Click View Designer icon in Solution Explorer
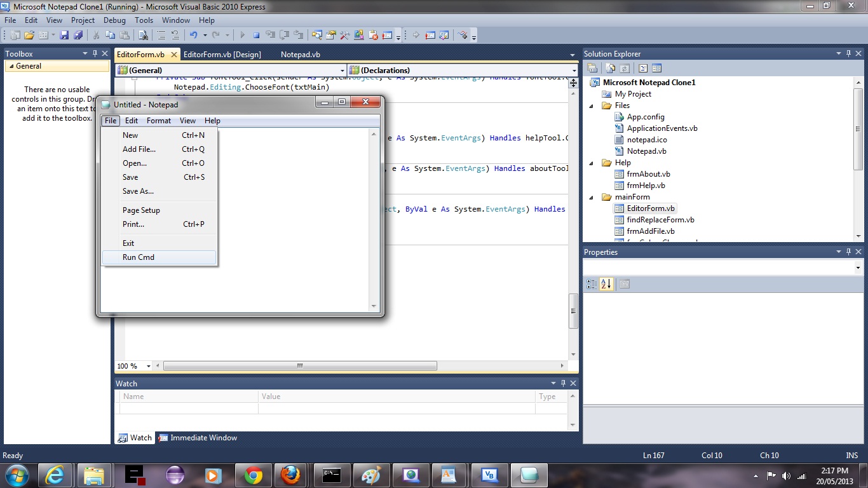The image size is (868, 488). tap(656, 68)
